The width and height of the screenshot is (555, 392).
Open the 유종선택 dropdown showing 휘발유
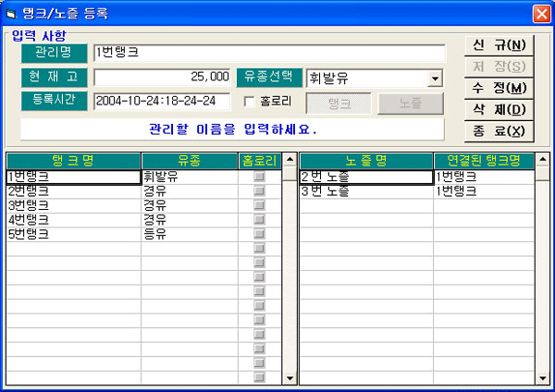coord(435,79)
